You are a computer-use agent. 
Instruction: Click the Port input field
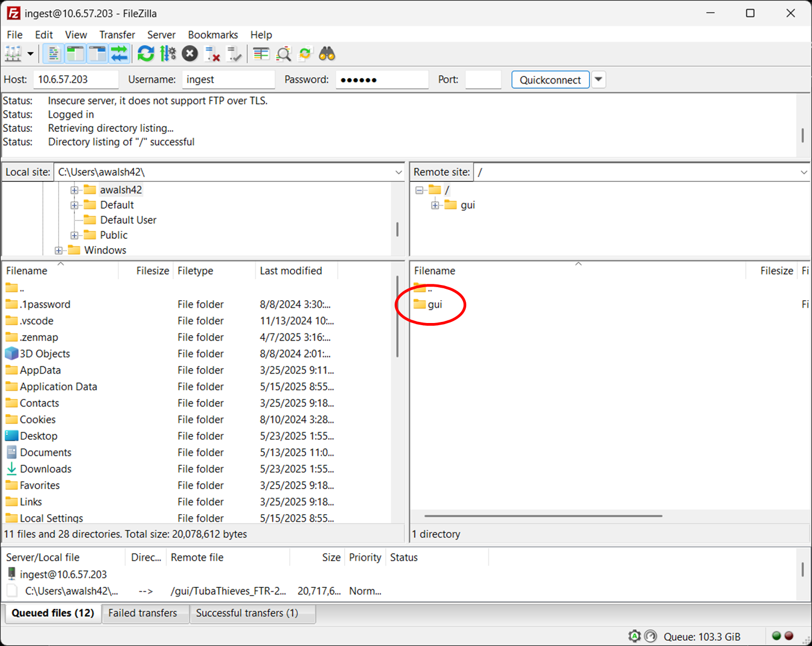click(483, 80)
